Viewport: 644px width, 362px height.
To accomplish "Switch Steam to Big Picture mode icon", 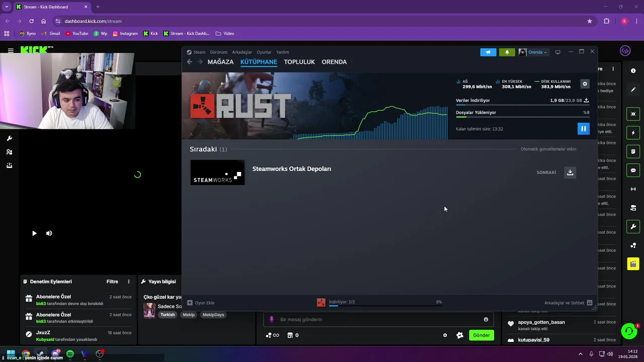I will coord(557,52).
